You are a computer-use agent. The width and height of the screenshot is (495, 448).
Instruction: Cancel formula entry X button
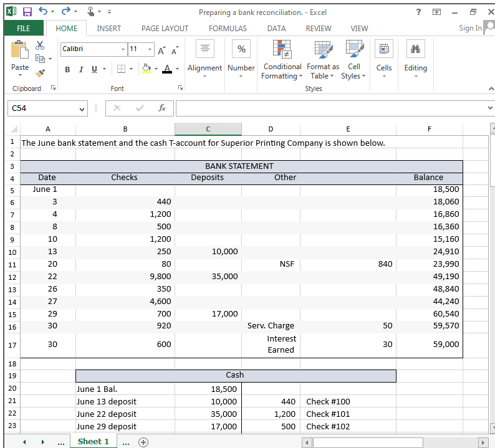point(117,108)
